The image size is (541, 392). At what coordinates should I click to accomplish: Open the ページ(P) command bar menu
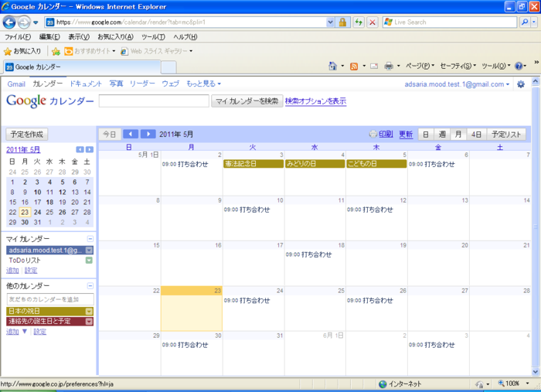pyautogui.click(x=420, y=66)
